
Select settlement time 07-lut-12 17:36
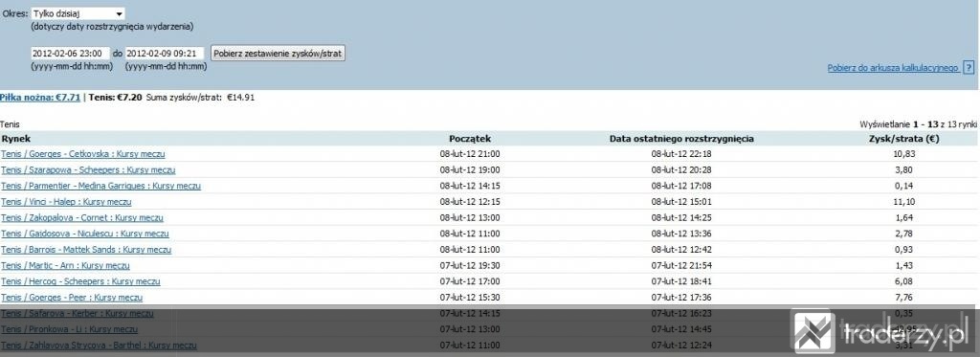(681, 298)
